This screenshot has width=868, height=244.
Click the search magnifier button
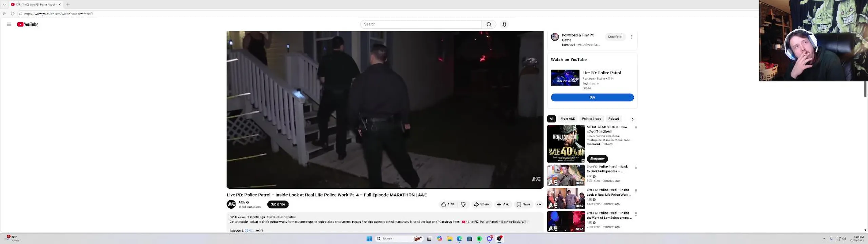pos(489,24)
